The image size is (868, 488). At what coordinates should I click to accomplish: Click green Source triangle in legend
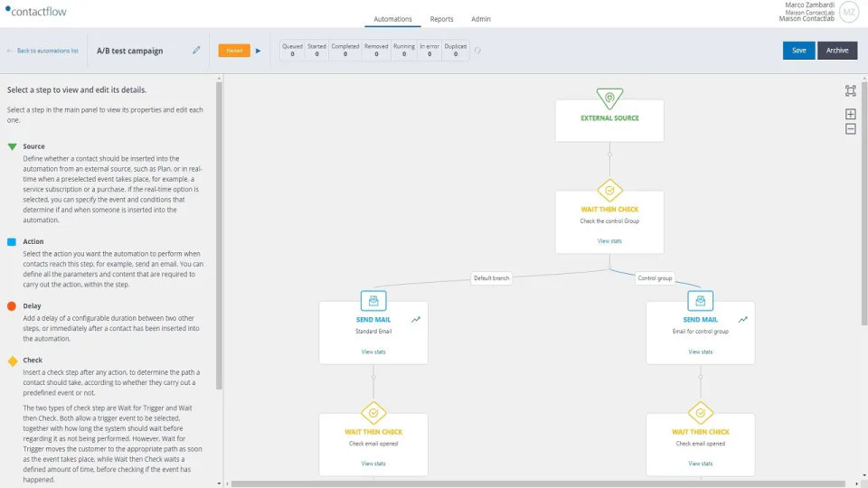click(x=12, y=146)
